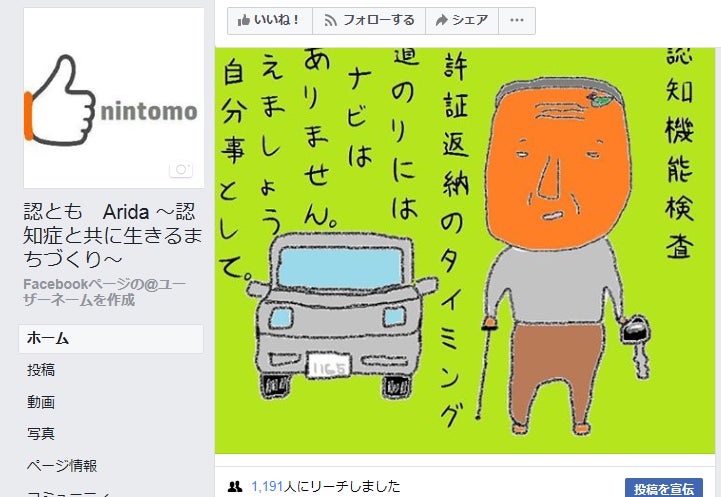Screen dimensions: 721x497
Task: Click the RSS feed icon on フォローする
Action: coord(330,21)
